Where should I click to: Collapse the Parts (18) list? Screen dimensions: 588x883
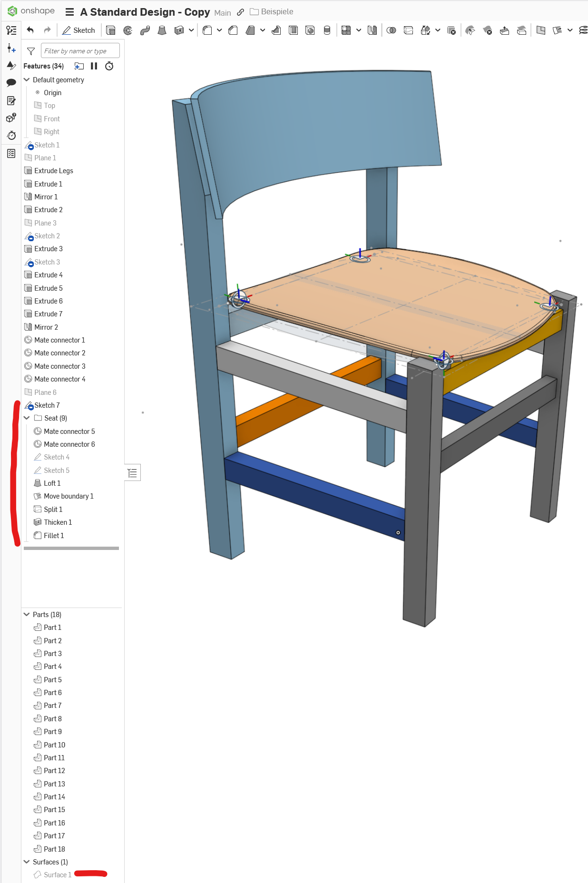(27, 614)
